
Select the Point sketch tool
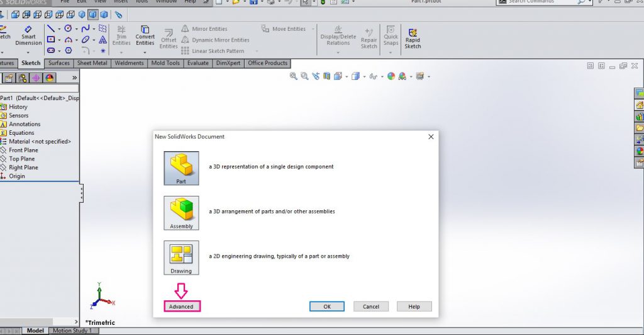pos(103,50)
